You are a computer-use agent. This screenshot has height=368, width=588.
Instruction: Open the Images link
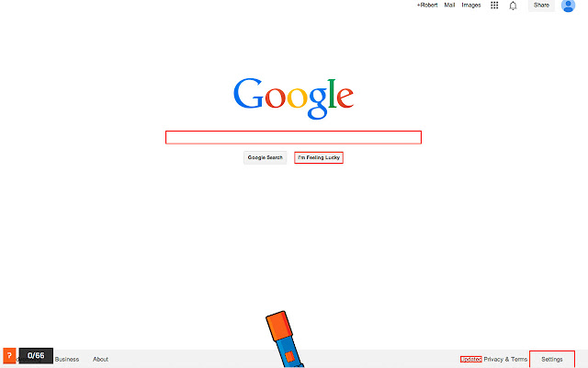click(x=471, y=6)
